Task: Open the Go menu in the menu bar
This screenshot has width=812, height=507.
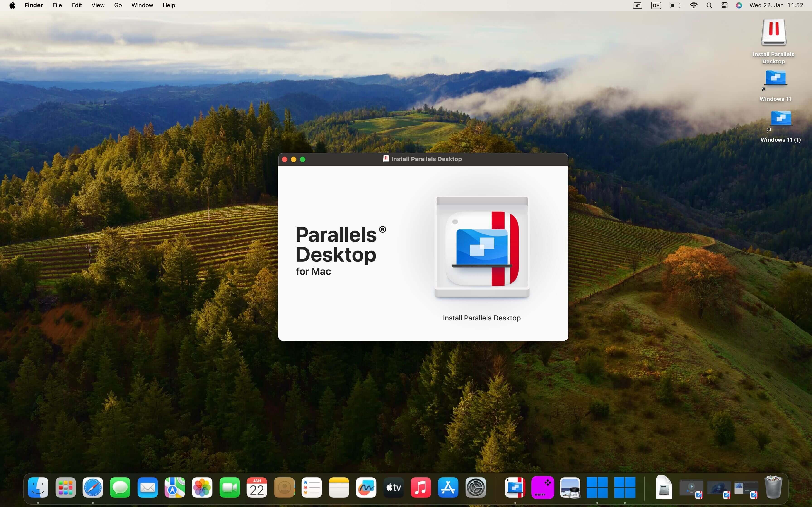Action: [118, 5]
